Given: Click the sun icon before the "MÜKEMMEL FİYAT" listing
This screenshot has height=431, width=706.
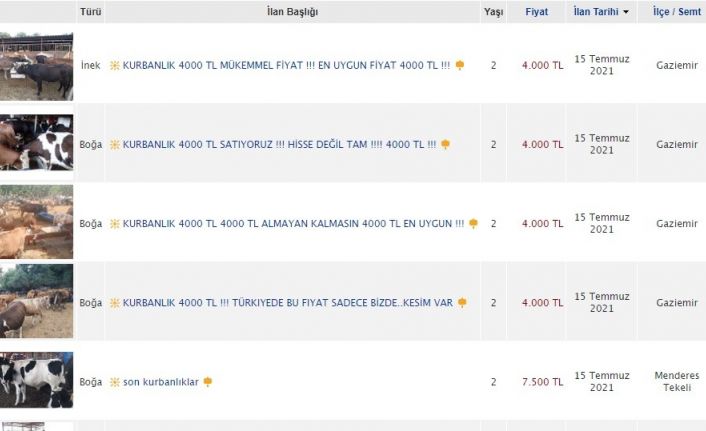Looking at the screenshot, I should [x=115, y=65].
